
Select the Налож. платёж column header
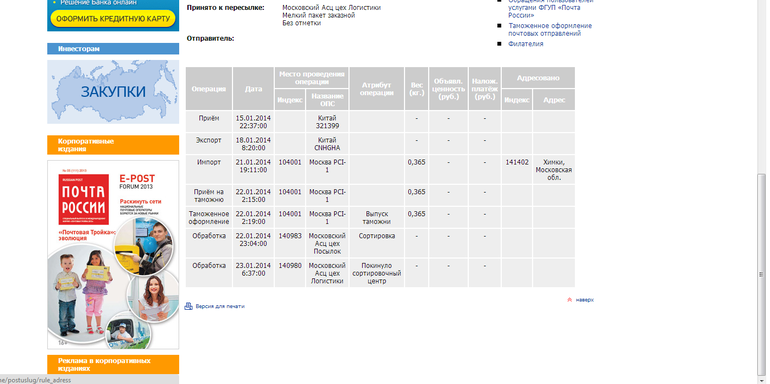(x=485, y=89)
